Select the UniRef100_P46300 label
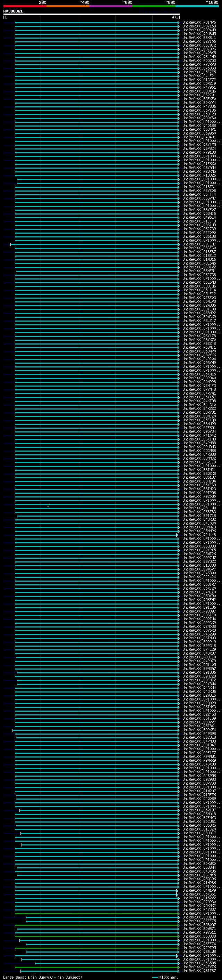Image resolution: width=222 pixels, height=980 pixels. click(199, 573)
